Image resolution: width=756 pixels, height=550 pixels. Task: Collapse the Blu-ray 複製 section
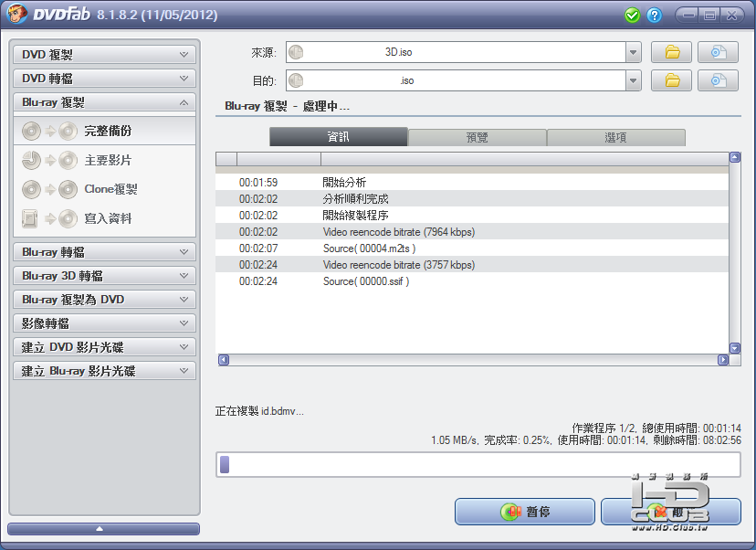[105, 102]
